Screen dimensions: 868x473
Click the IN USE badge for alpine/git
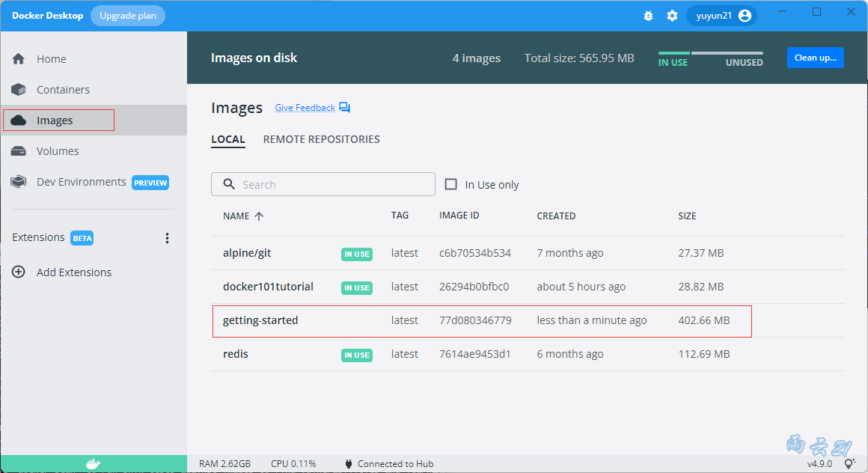[356, 254]
